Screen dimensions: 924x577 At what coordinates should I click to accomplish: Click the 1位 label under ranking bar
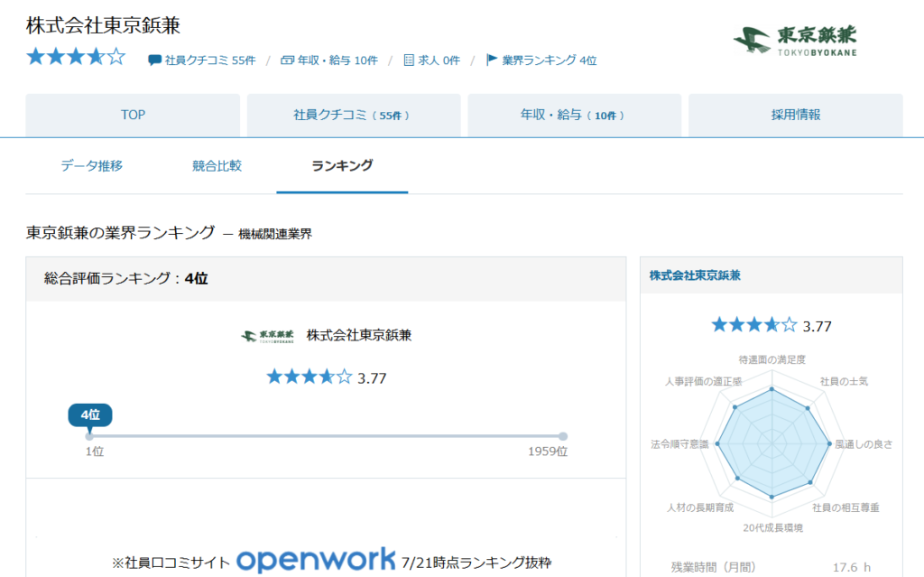coord(95,451)
